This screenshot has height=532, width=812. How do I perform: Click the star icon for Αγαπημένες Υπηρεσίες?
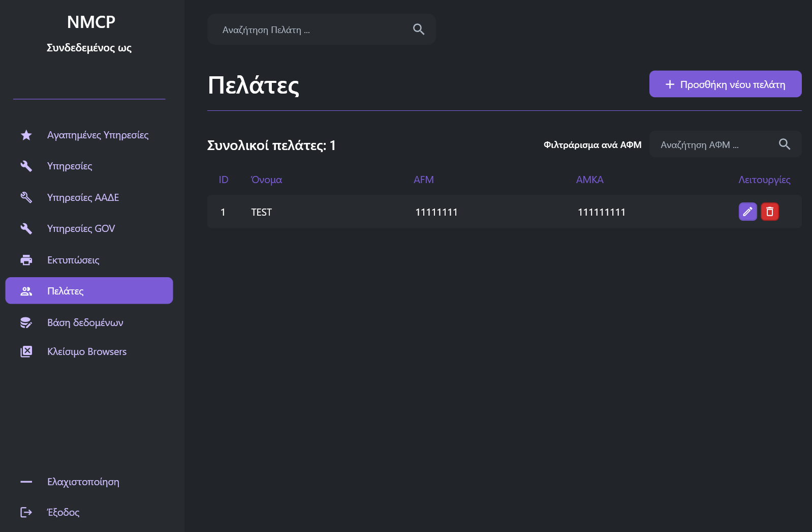26,135
